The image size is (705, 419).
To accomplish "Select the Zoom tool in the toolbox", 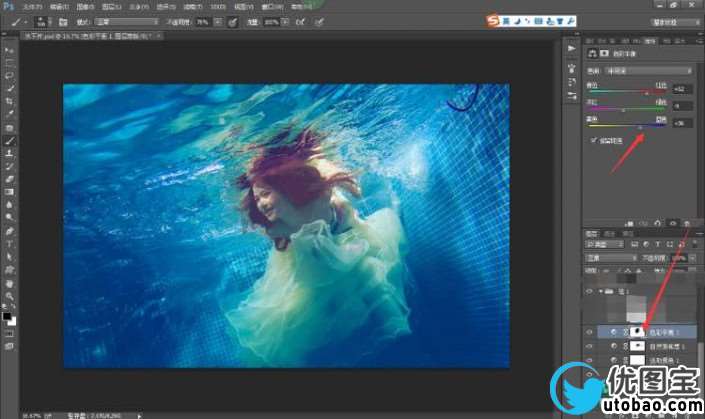I will [9, 296].
